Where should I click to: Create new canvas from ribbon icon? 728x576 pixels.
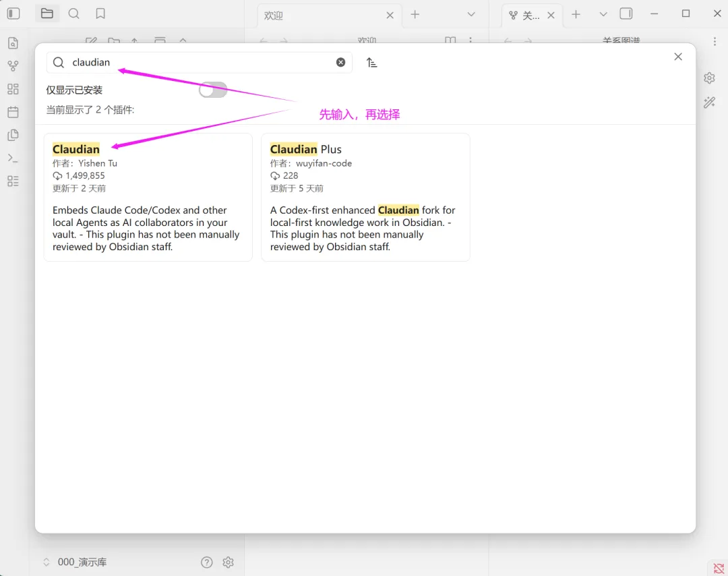13,89
